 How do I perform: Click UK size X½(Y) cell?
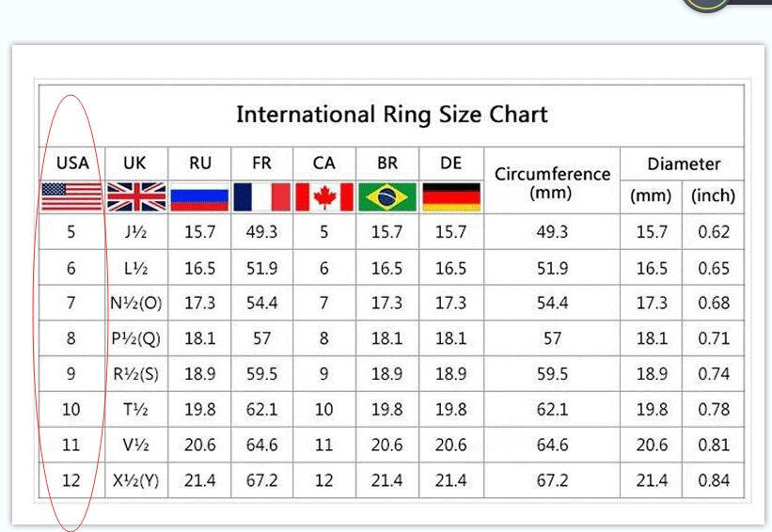tap(135, 480)
